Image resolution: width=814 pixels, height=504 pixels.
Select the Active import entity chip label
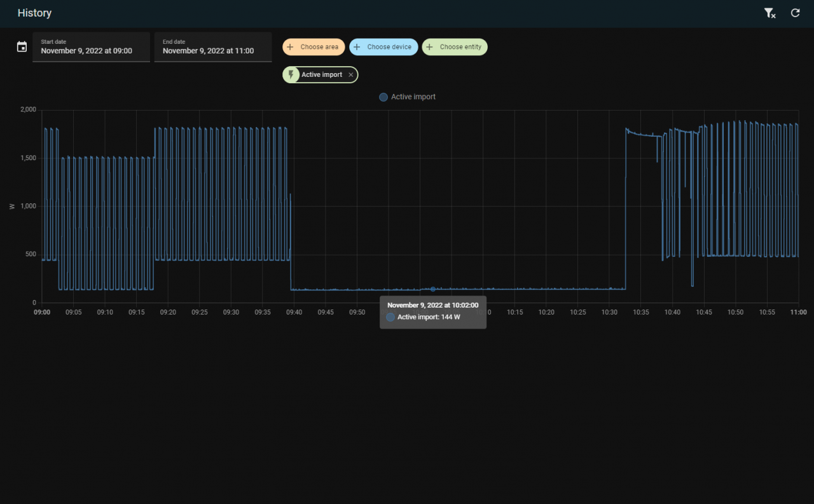coord(322,75)
